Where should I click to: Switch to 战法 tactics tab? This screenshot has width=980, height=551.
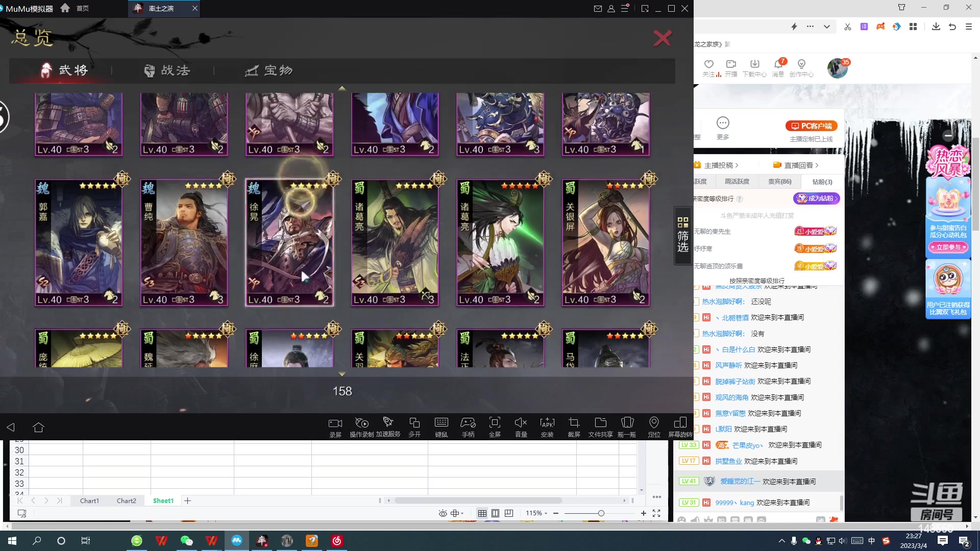coord(167,70)
